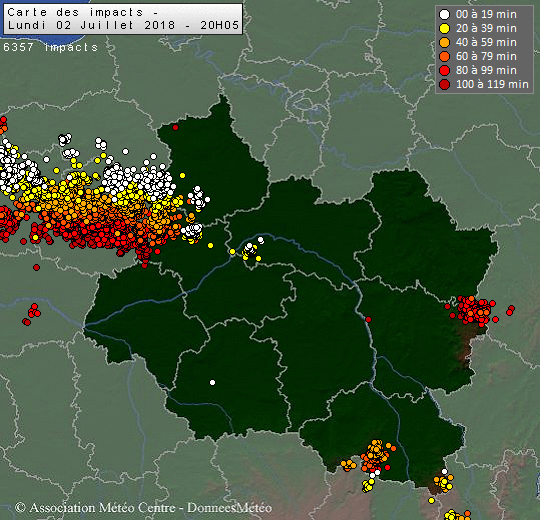Click the light orange 40 à 59 min legend circle
This screenshot has width=540, height=520.
pos(445,42)
